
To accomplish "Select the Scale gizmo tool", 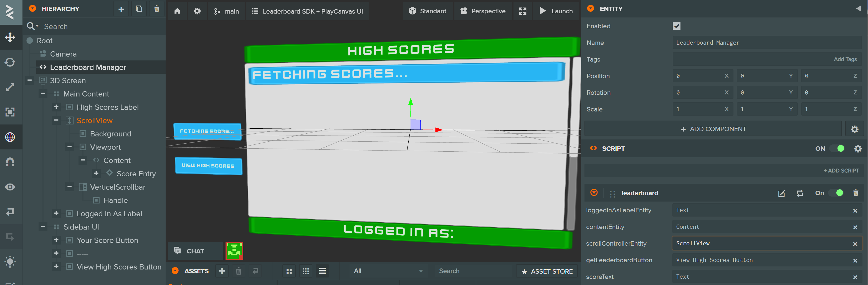I will (x=10, y=87).
